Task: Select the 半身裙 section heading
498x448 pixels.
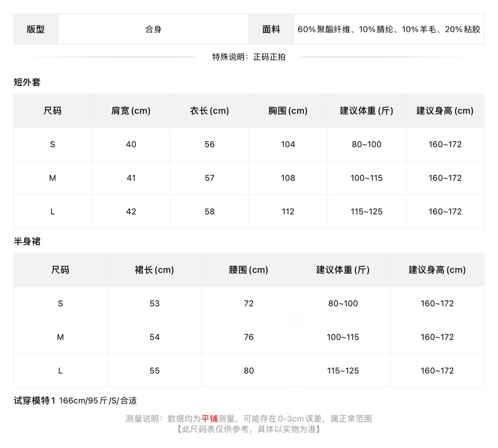Action: point(27,241)
